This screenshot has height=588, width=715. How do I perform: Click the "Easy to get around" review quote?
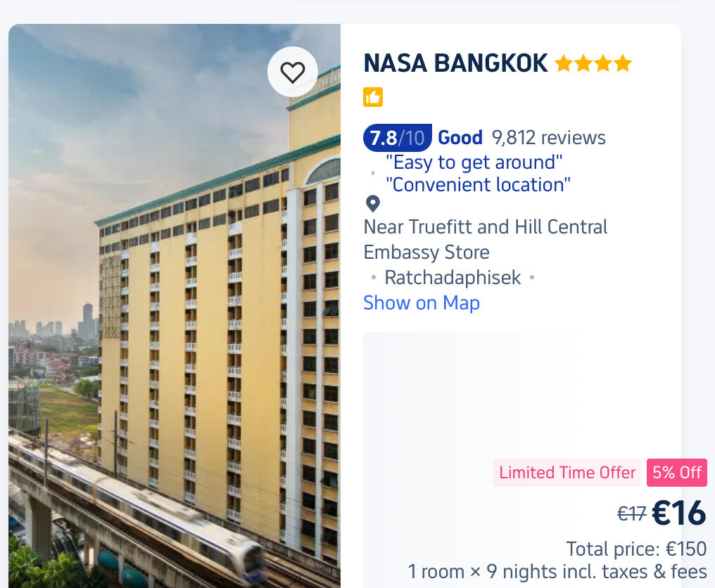point(474,162)
